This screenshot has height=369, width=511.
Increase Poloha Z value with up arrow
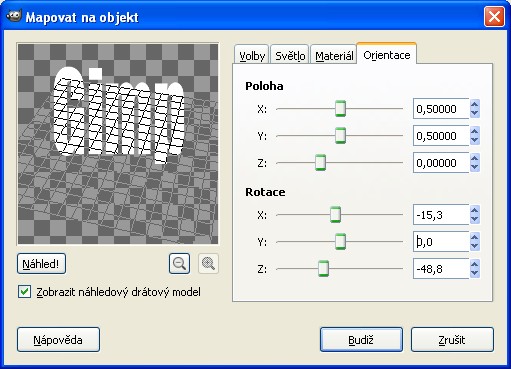pos(475,158)
